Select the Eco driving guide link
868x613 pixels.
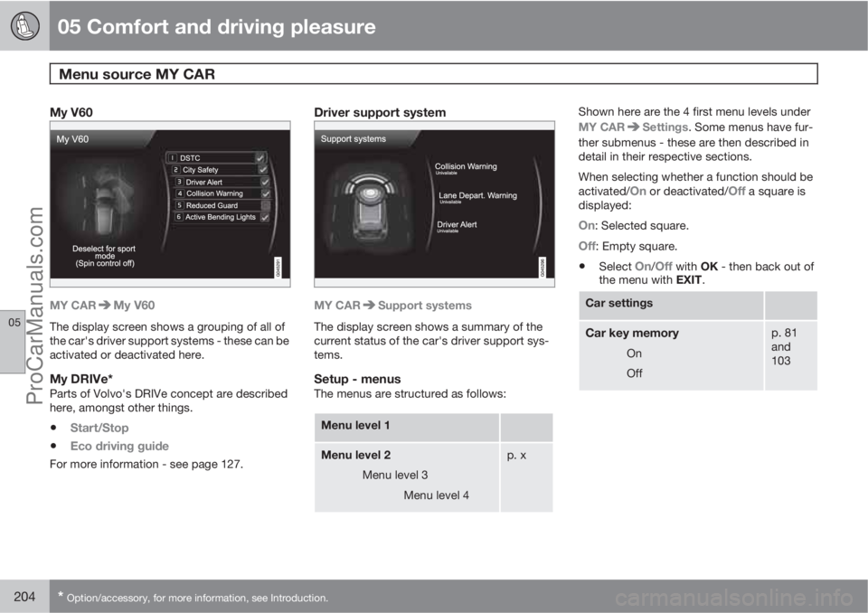pos(119,447)
